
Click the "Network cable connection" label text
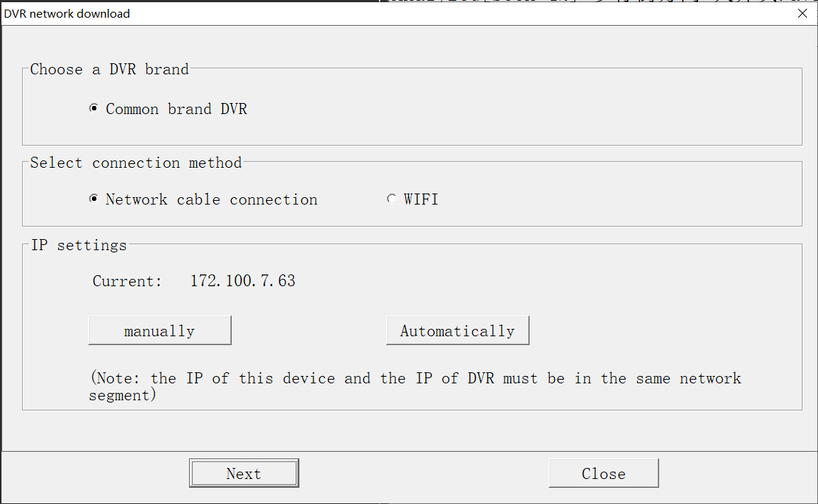pyautogui.click(x=212, y=199)
